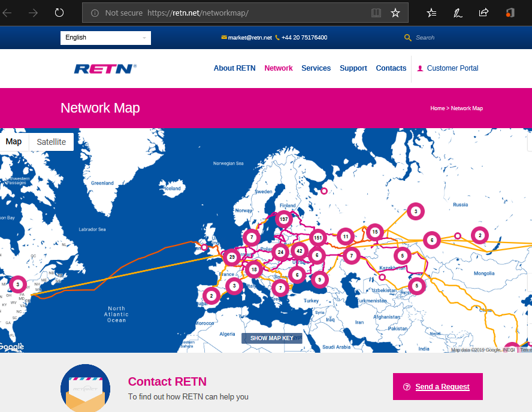Switch map to Satellite view
The width and height of the screenshot is (532, 412).
coord(52,142)
